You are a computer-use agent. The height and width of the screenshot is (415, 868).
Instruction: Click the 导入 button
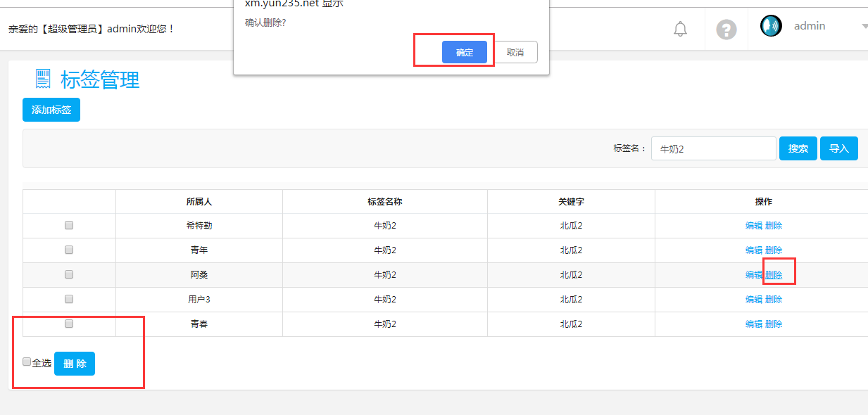click(x=838, y=148)
